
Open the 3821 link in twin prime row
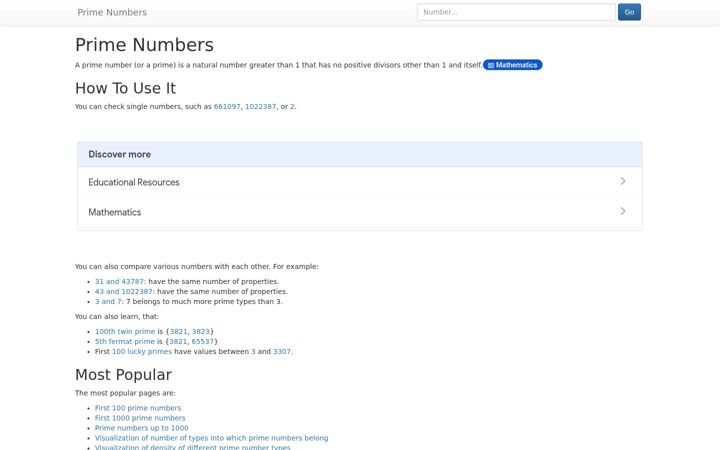coord(179,332)
